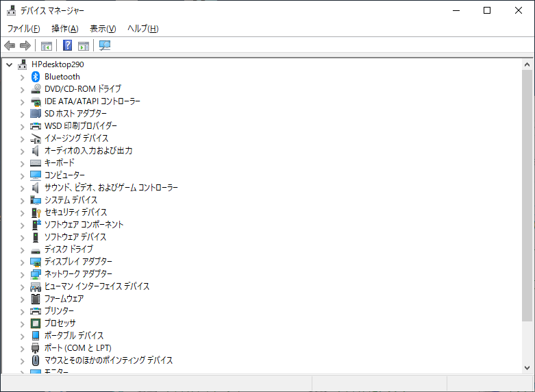This screenshot has height=392, width=535.
Task: Click the WSD 印刷プロバイダー printer icon
Action: [x=36, y=126]
